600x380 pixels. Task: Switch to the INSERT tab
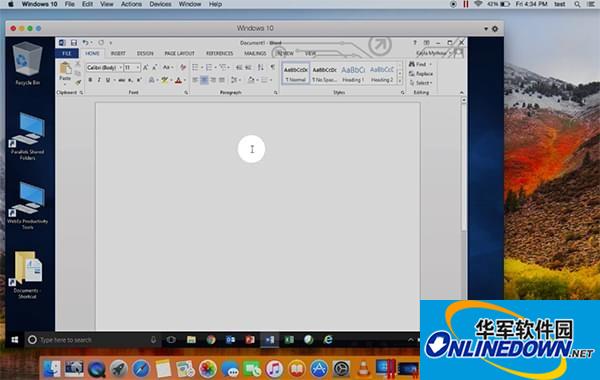tap(118, 53)
